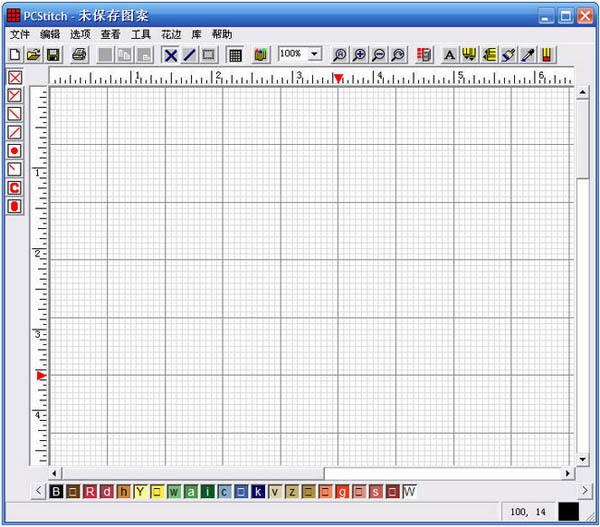Choose the French knot dot stitch

click(15, 151)
